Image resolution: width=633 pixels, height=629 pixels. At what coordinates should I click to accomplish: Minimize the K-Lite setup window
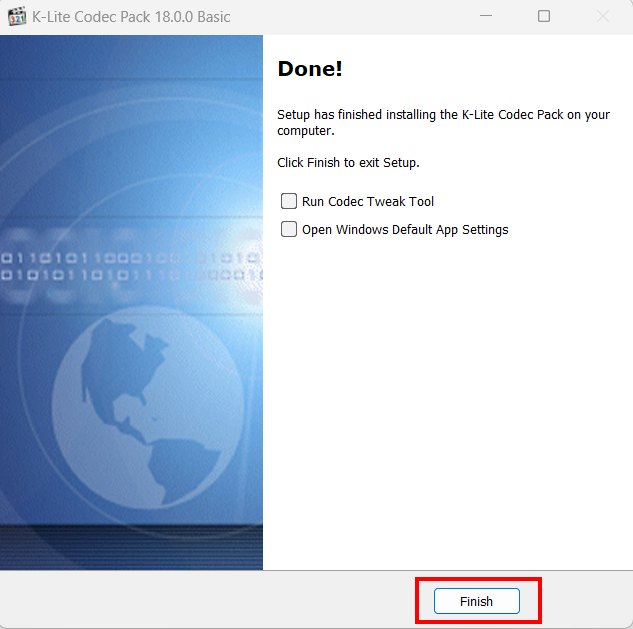point(486,16)
